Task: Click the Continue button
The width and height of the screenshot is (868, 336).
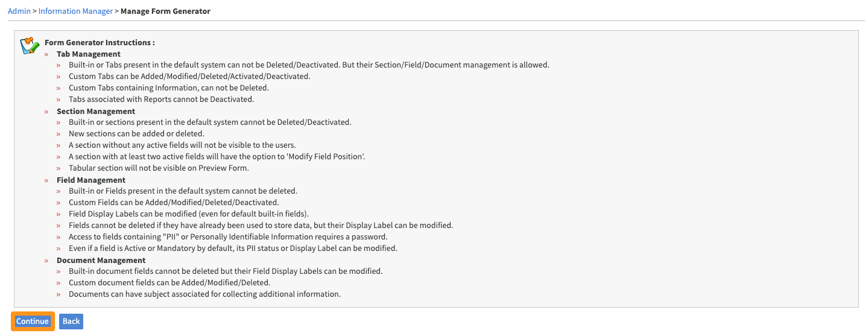Action: click(33, 321)
